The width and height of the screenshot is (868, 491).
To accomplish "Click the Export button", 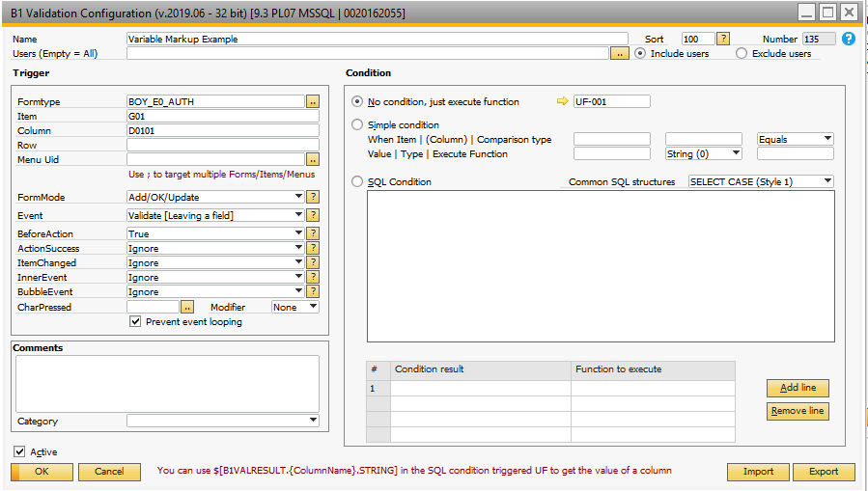I will [824, 472].
